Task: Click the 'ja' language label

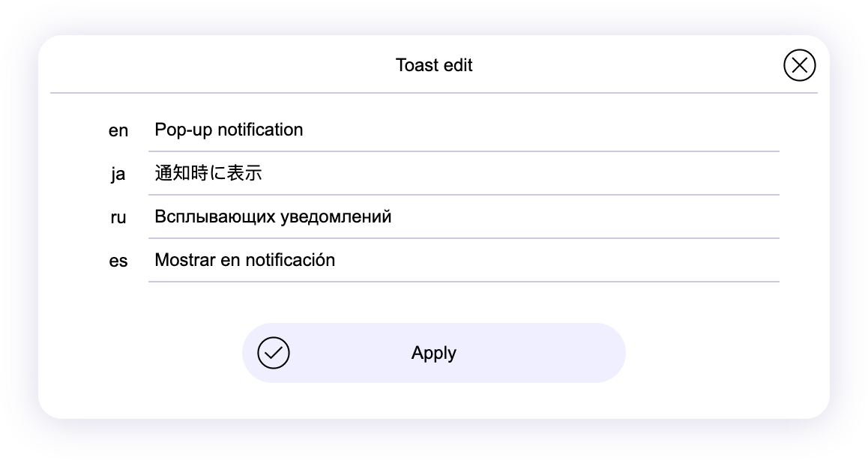Action: pos(118,175)
